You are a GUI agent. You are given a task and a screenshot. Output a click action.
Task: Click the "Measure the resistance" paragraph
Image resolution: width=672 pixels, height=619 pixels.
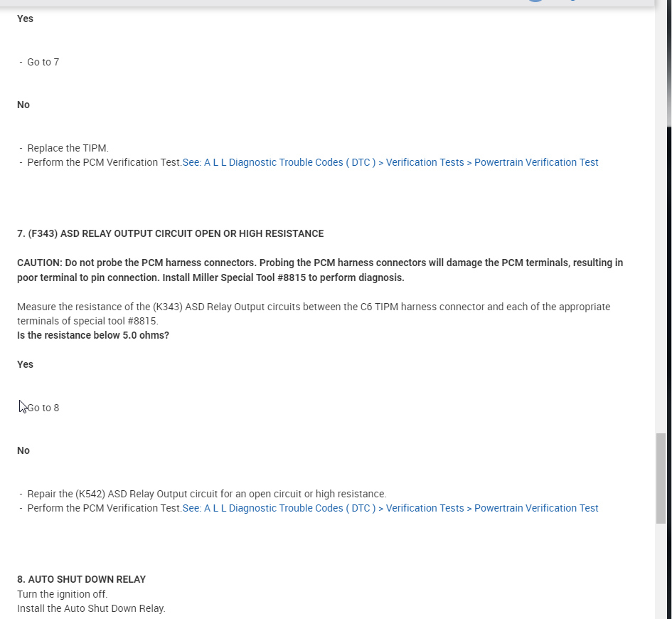click(x=313, y=314)
